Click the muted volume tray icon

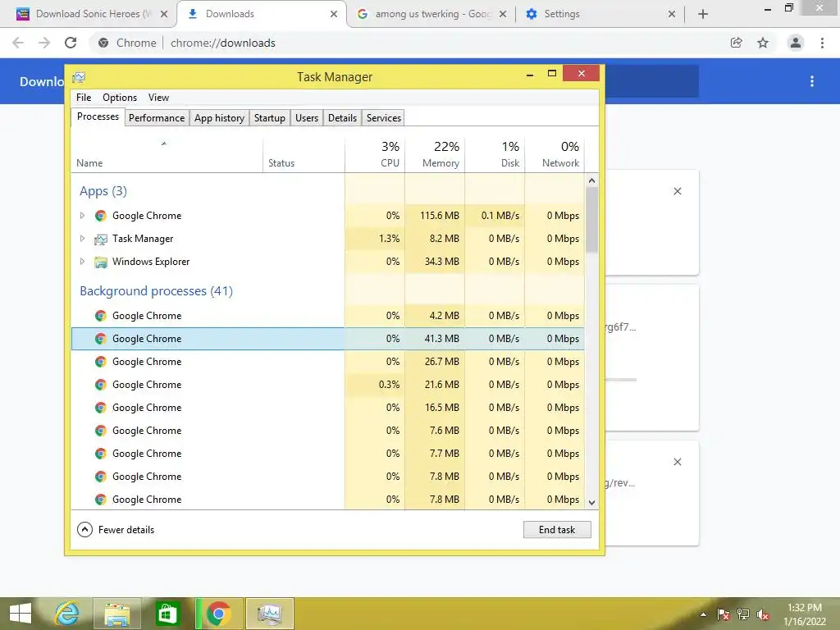763,614
